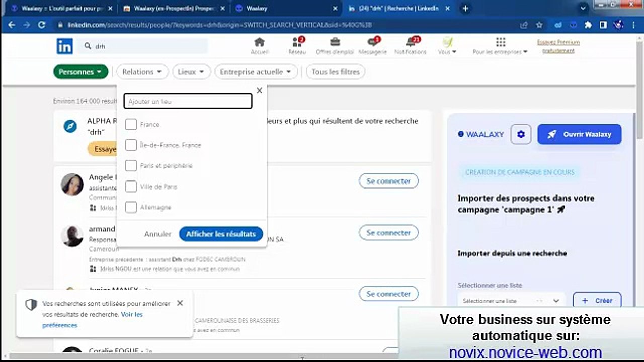Screen dimensions: 644x362
Task: Check the France location box
Action: pos(131,124)
